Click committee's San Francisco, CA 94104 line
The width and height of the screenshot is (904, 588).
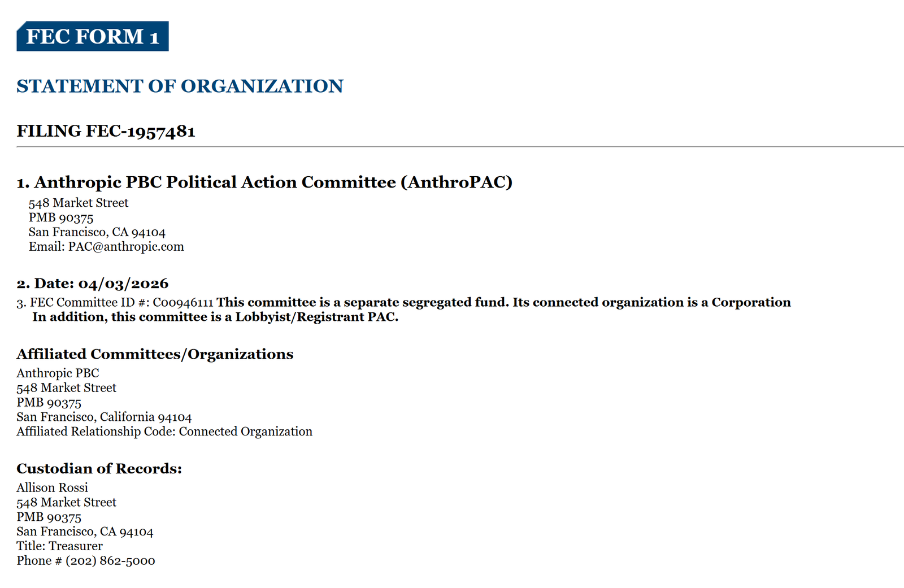[97, 232]
